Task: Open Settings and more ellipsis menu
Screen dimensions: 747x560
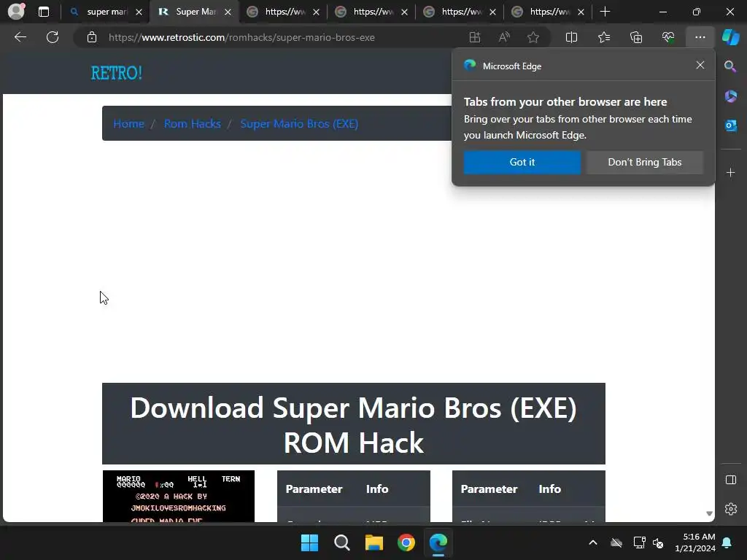Action: pos(700,37)
